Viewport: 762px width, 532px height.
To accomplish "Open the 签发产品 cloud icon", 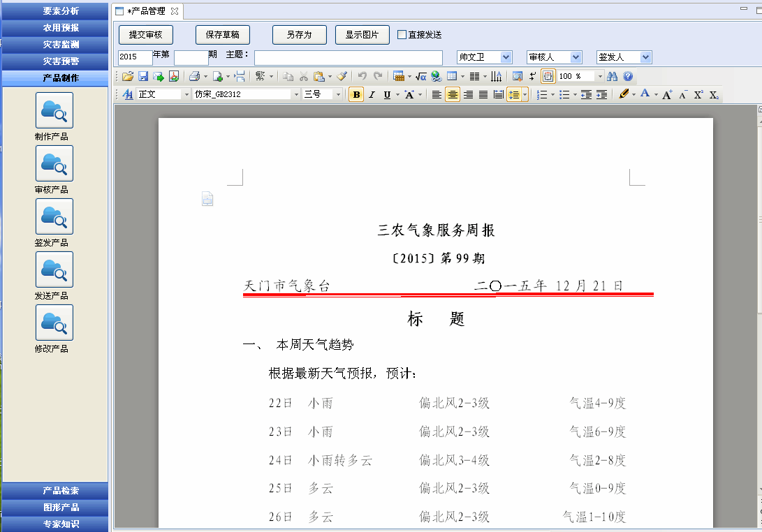I will [54, 216].
